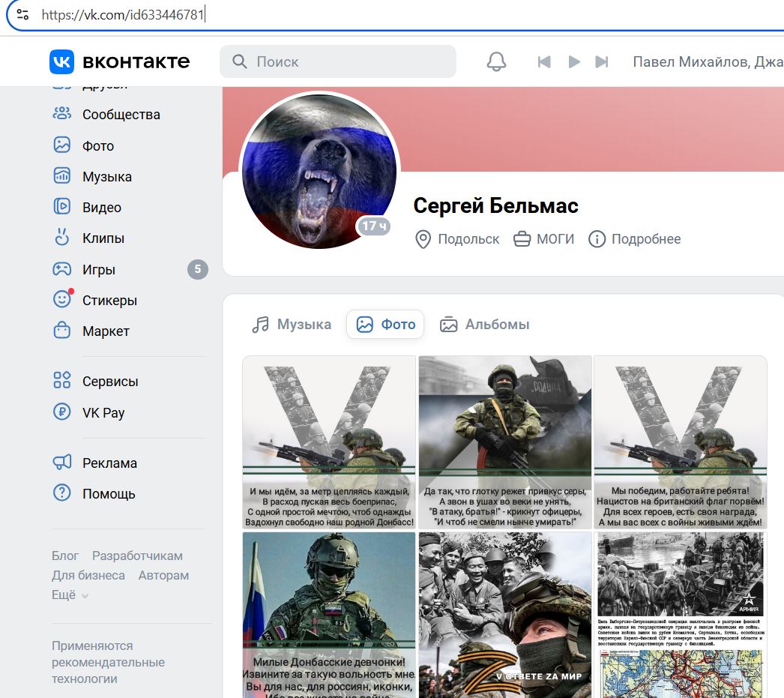Play the current music track
Image resolution: width=784 pixels, height=698 pixels.
tap(574, 61)
